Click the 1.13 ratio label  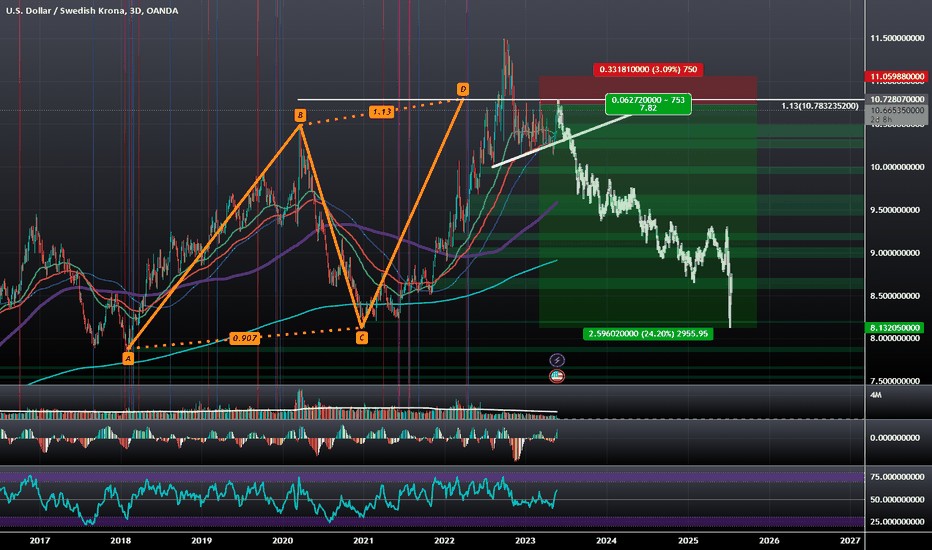click(x=381, y=111)
